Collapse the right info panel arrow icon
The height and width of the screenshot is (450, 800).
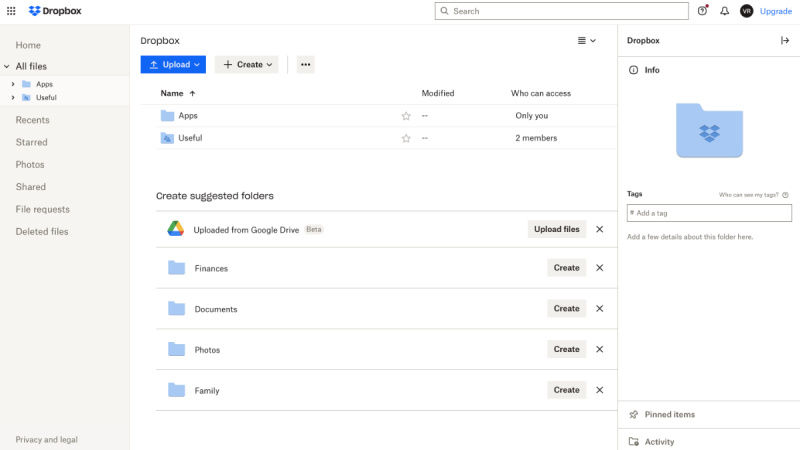point(785,40)
